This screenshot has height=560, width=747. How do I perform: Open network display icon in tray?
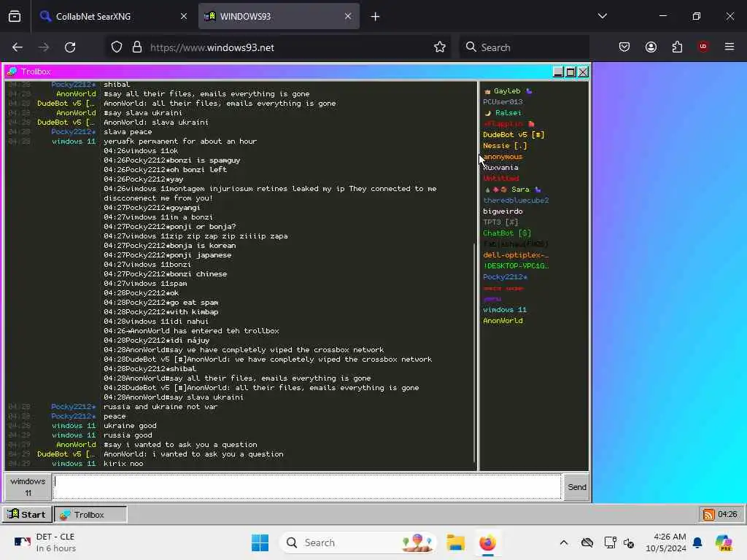click(x=610, y=542)
